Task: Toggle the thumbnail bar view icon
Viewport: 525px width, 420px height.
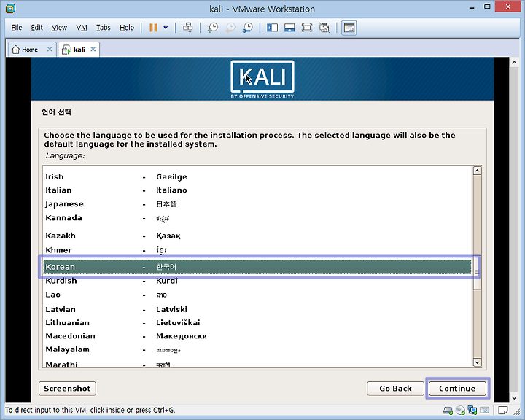Action: point(289,28)
